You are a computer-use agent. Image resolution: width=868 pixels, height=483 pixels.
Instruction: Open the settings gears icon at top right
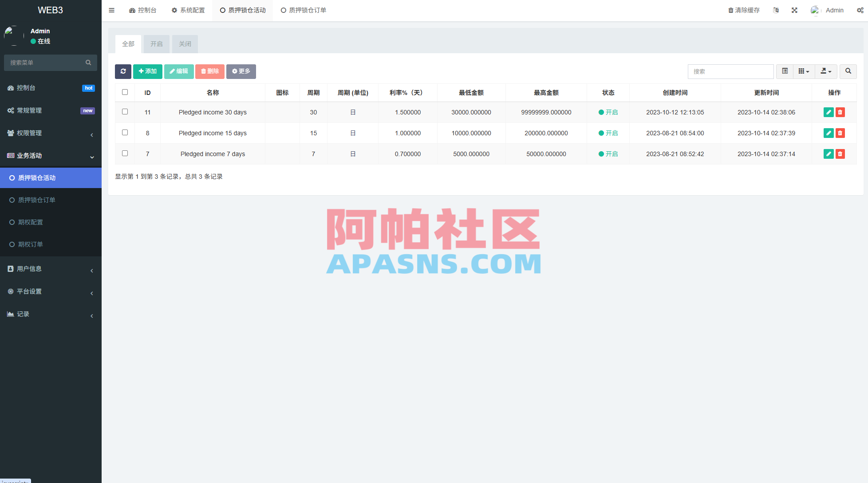pos(860,10)
